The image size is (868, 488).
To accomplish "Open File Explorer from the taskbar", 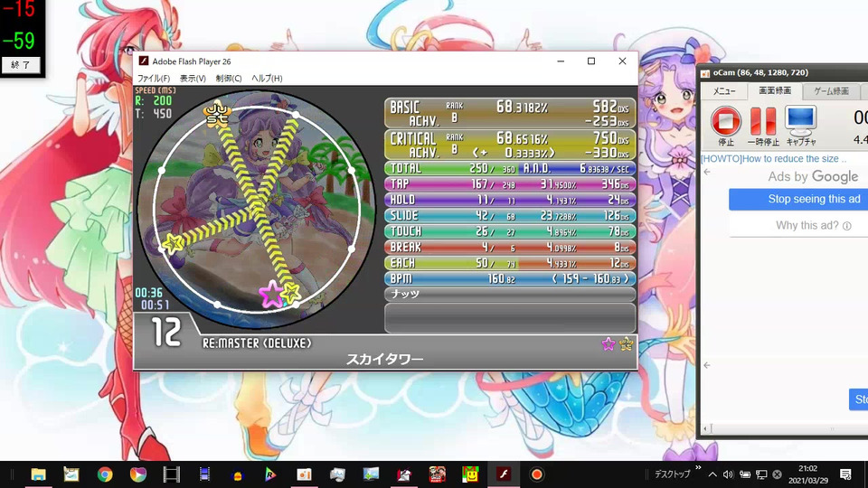I will [38, 474].
